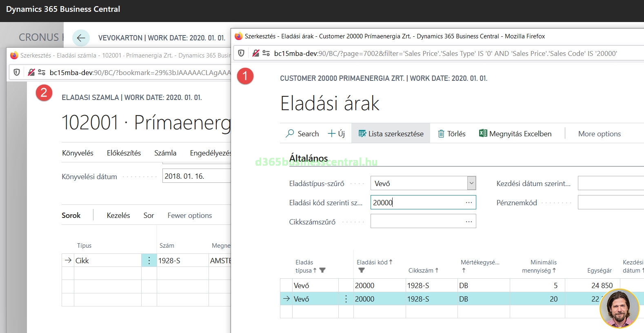644x333 pixels.
Task: Click the Törlés trash icon
Action: click(441, 134)
